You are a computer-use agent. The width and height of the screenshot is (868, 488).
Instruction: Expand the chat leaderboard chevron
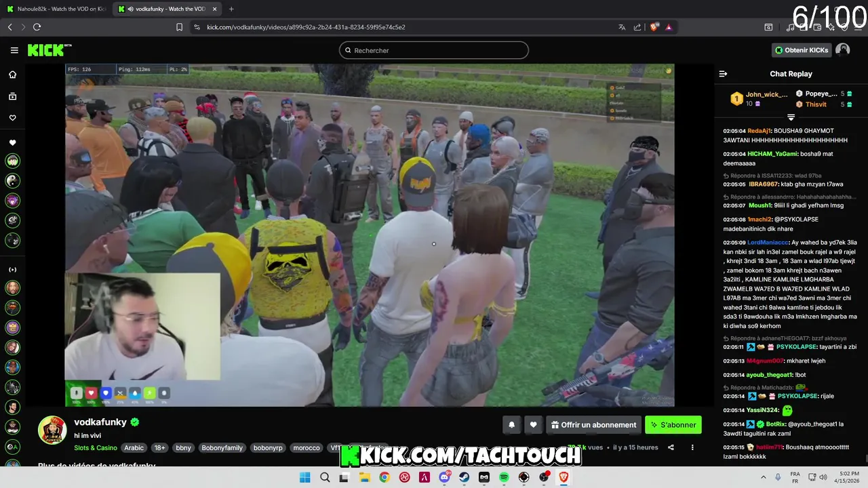pyautogui.click(x=791, y=117)
